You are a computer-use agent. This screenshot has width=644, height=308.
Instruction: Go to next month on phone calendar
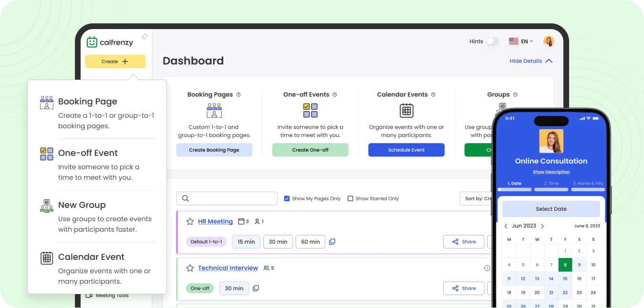pos(542,226)
